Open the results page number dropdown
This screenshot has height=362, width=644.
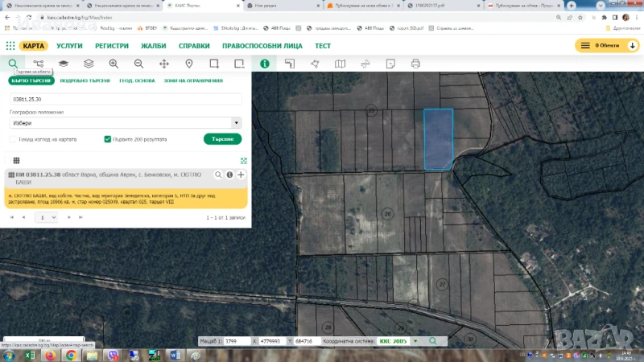click(47, 217)
